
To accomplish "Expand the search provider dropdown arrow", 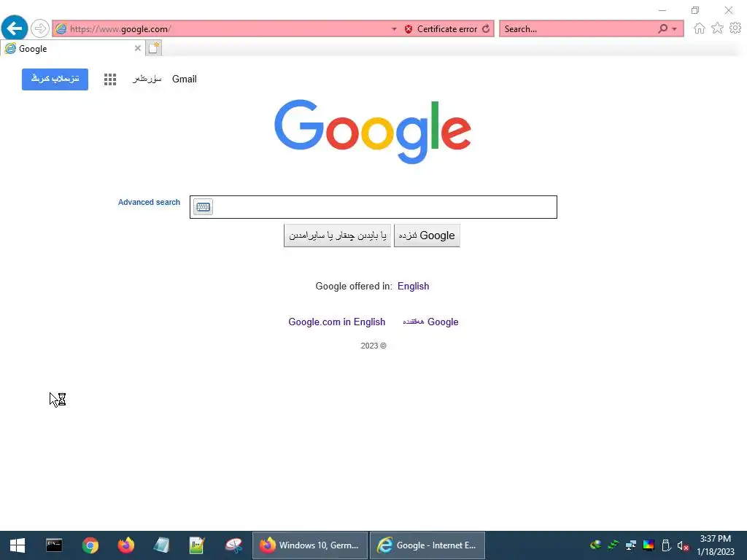I will point(674,29).
